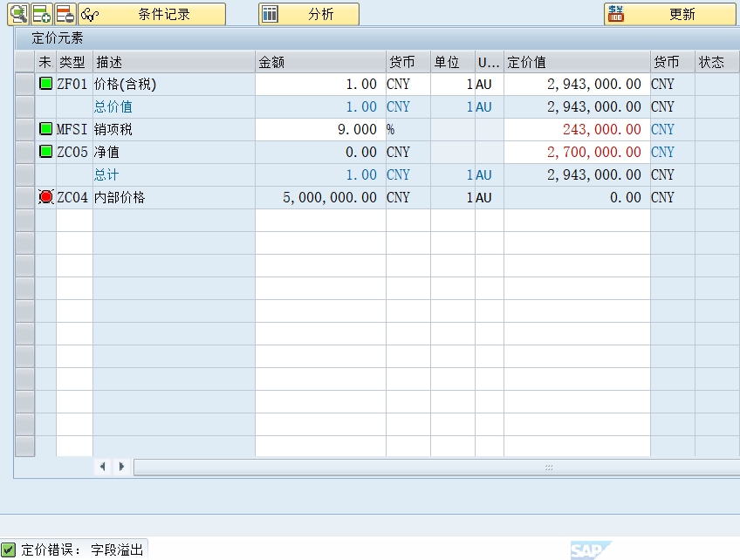
Task: Open 条件记录 (condition record)
Action: point(152,14)
